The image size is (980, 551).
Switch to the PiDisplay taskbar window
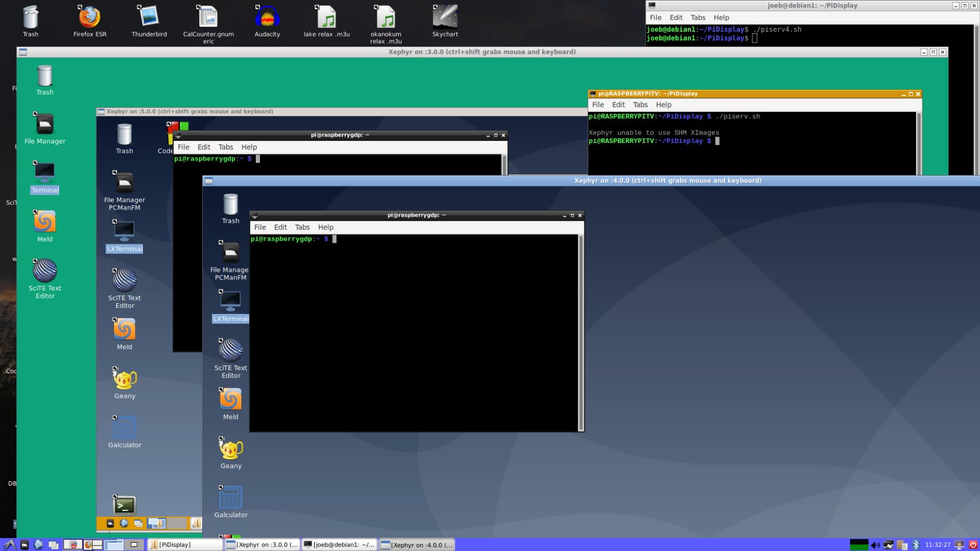(x=185, y=545)
